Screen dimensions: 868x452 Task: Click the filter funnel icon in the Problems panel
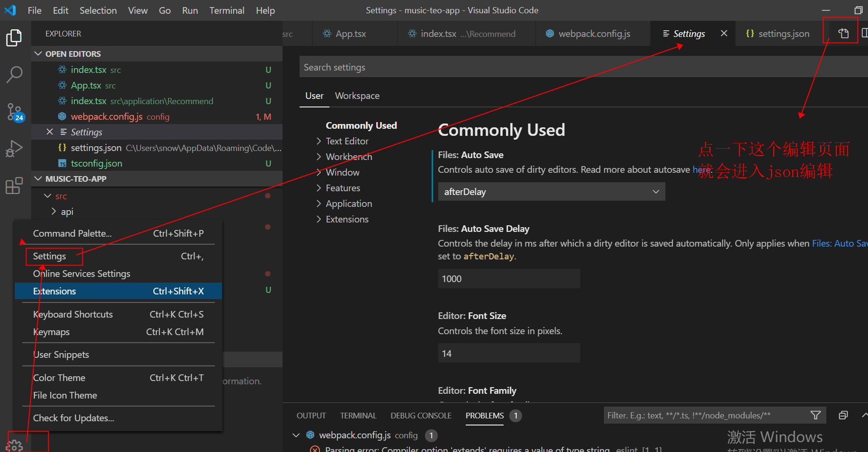[x=815, y=415]
